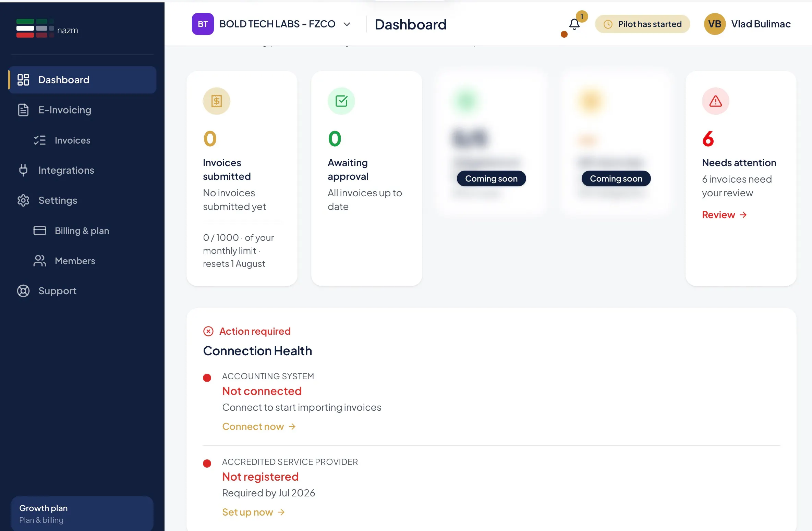Click the VB user avatar
This screenshot has height=531, width=812.
tap(715, 24)
